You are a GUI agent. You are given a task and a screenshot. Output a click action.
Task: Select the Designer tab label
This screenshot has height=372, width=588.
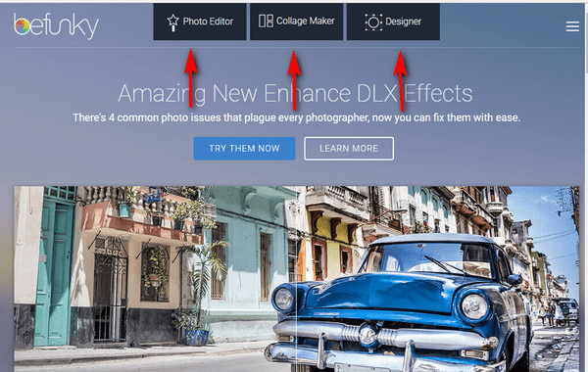404,22
